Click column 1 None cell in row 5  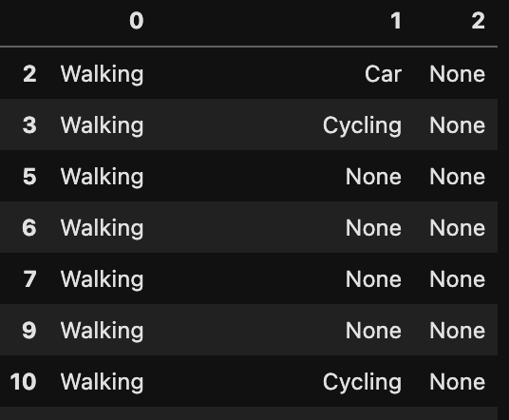pos(373,177)
